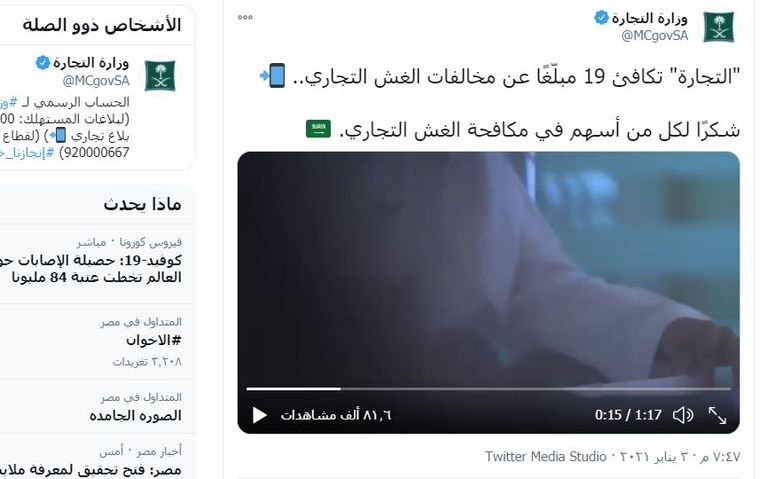The width and height of the screenshot is (768, 479).
Task: Open the Egypt news investigation story
Action: [91, 469]
